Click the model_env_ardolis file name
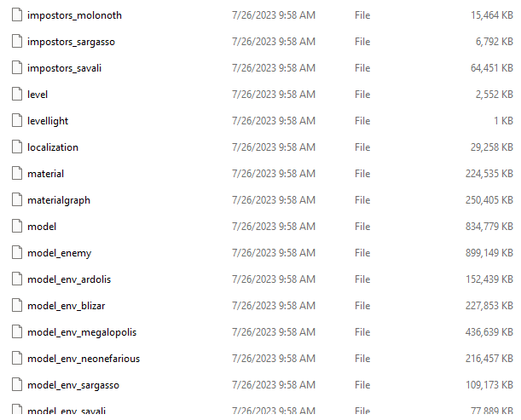 [69, 279]
